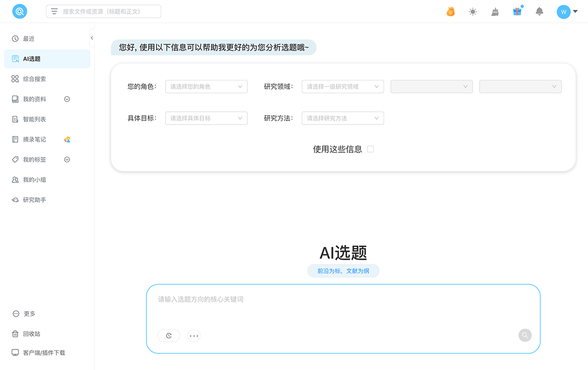
Task: Click the ellipsis options icon in input box
Action: [x=194, y=335]
